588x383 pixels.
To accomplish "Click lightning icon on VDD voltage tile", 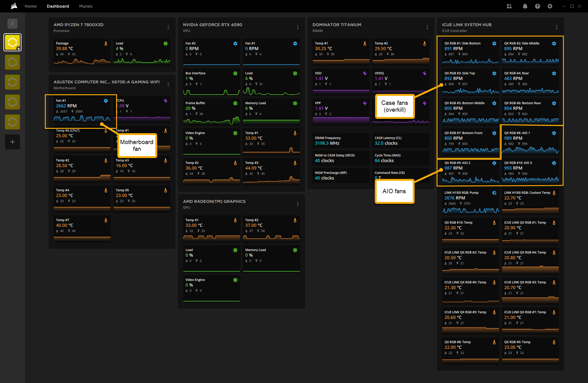I will click(365, 73).
